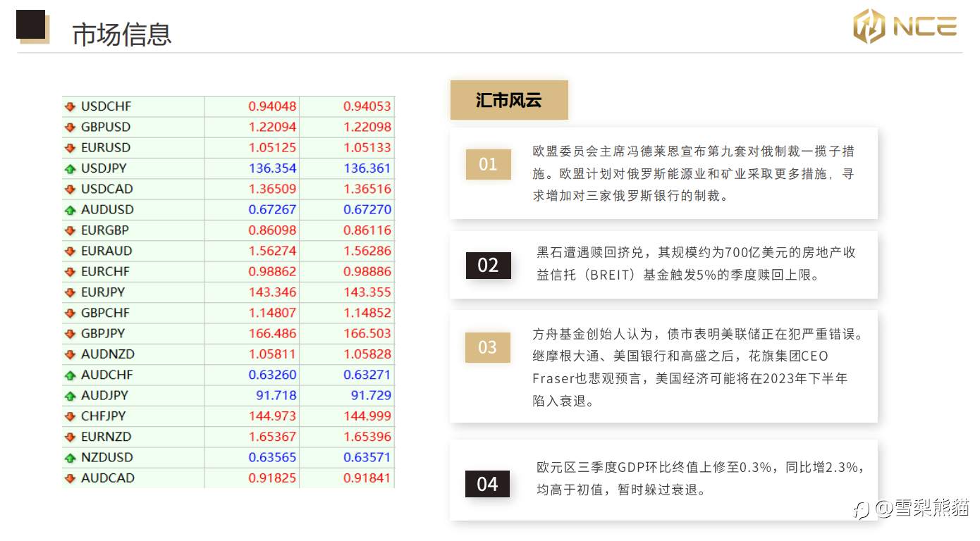Click the green up arrow beside NZDUSD
This screenshot has height=541, width=980.
[x=70, y=457]
